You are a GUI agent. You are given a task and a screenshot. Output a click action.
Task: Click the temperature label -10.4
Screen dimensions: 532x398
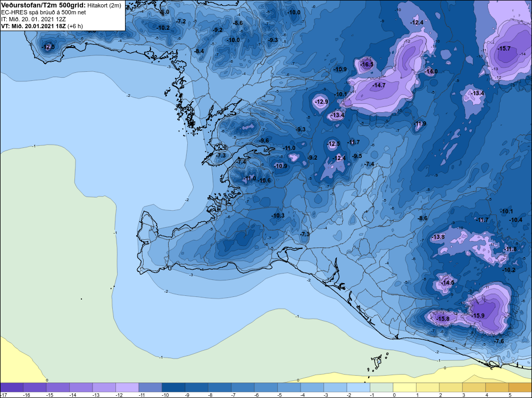[x=516, y=220]
